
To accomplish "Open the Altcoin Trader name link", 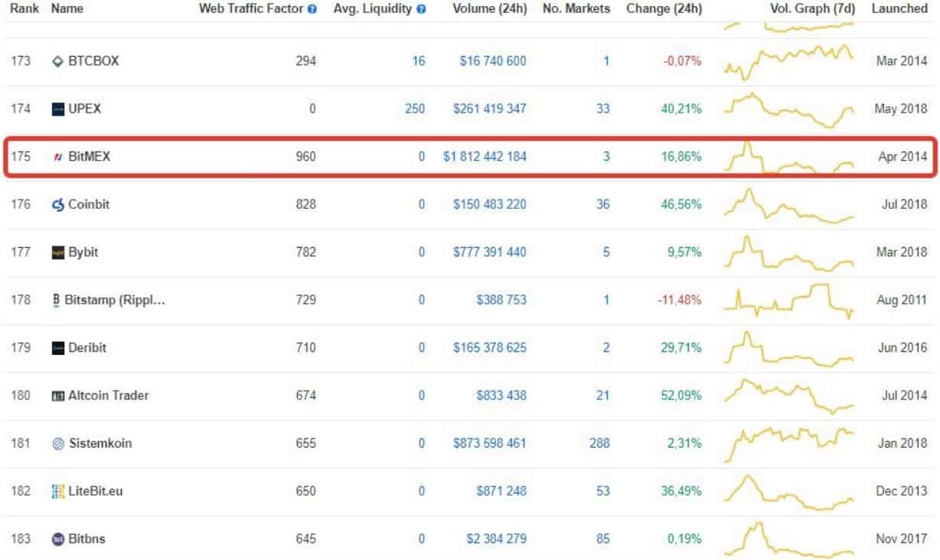I will [109, 396].
